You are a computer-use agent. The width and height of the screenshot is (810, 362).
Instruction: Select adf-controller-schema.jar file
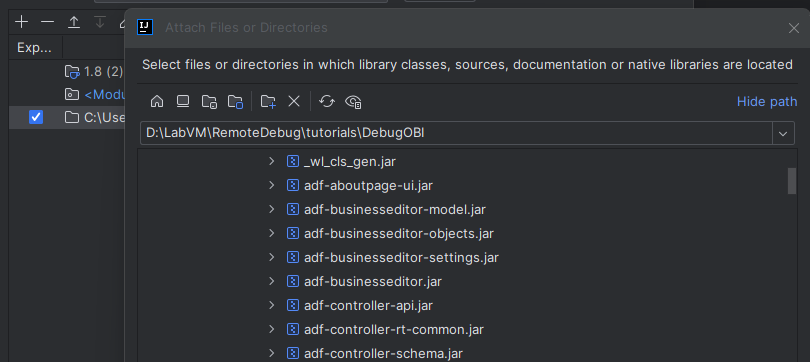click(383, 353)
